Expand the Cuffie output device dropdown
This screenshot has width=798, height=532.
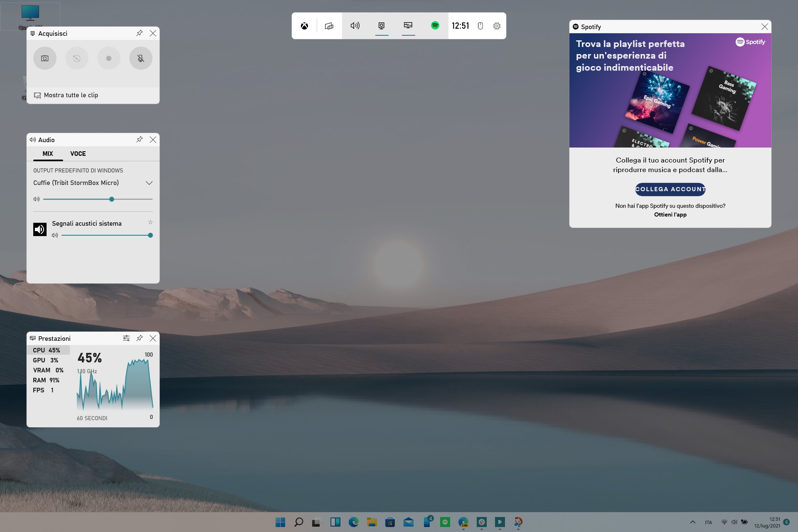[149, 183]
